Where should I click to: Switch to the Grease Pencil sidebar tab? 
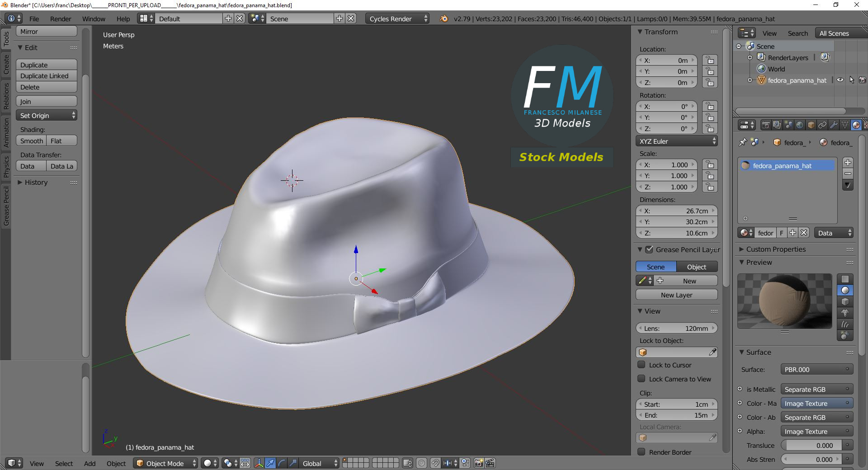[6, 206]
